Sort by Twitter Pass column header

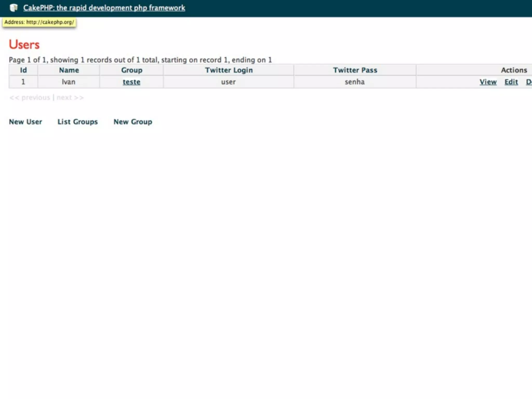(x=355, y=70)
